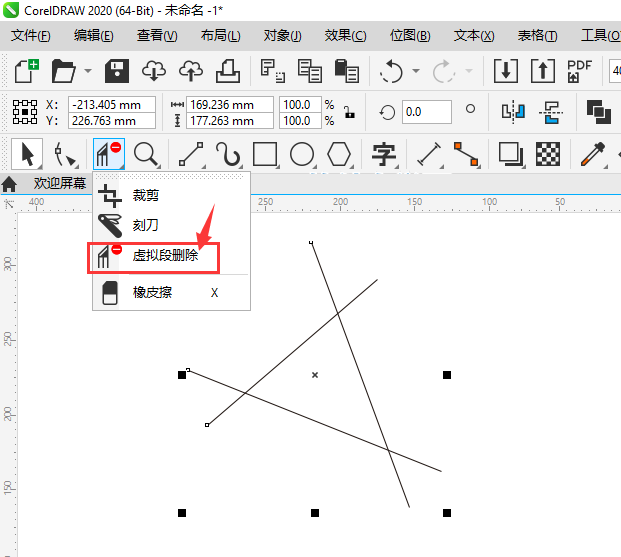This screenshot has height=557, width=621.
Task: Click the object origin grid icon
Action: click(x=25, y=112)
